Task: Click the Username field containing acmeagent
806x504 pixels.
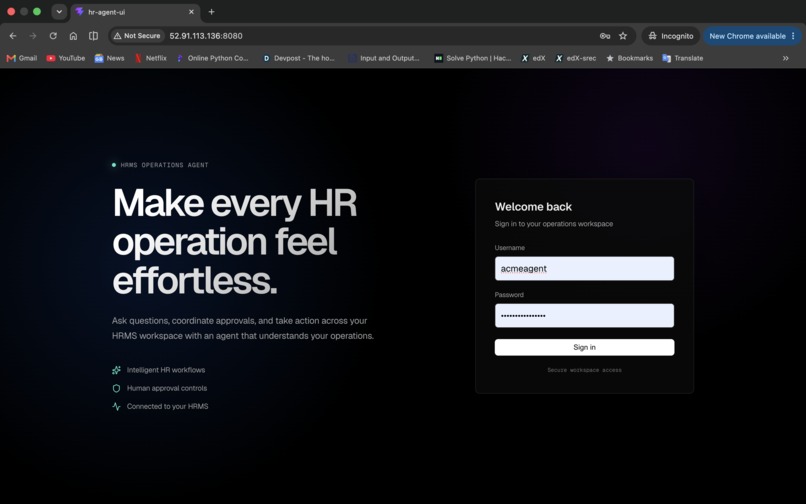Action: pos(584,268)
